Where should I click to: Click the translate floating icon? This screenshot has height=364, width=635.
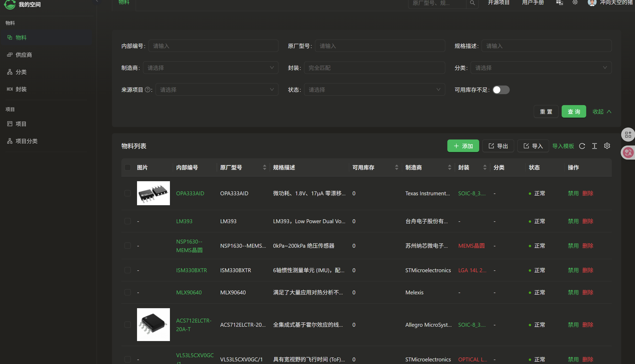pos(628,153)
